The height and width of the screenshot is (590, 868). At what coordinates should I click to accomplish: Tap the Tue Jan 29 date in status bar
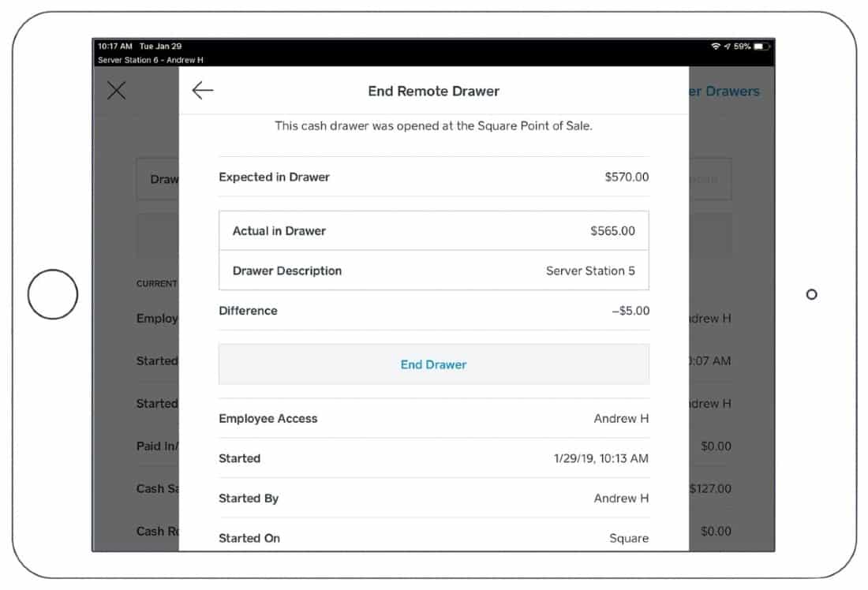click(x=160, y=47)
